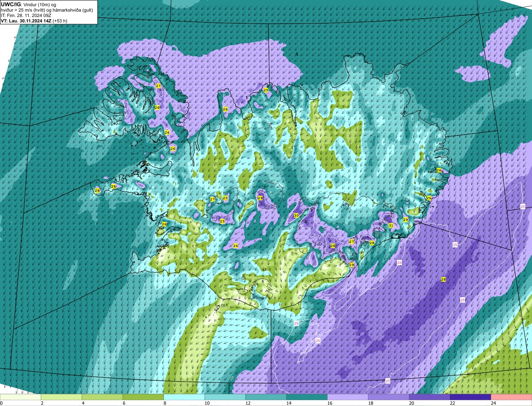Screen dimensions: 532x406
Task: Click the 18–20 m/s purple legend swatch
Action: click(x=389, y=397)
